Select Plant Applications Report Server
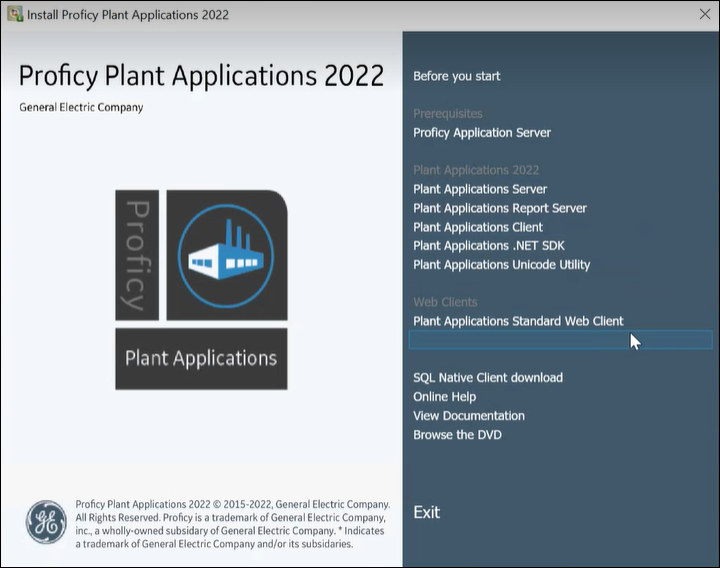 (500, 208)
